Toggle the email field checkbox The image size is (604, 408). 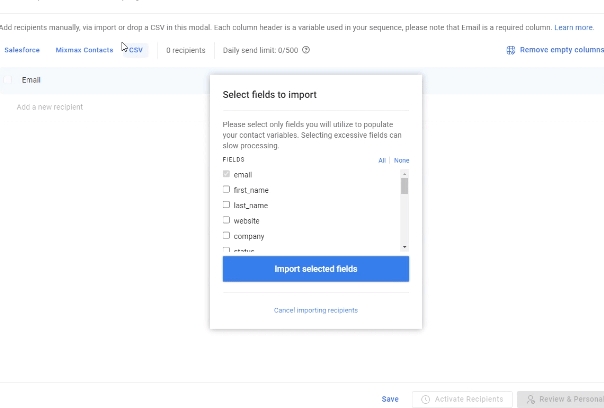226,174
